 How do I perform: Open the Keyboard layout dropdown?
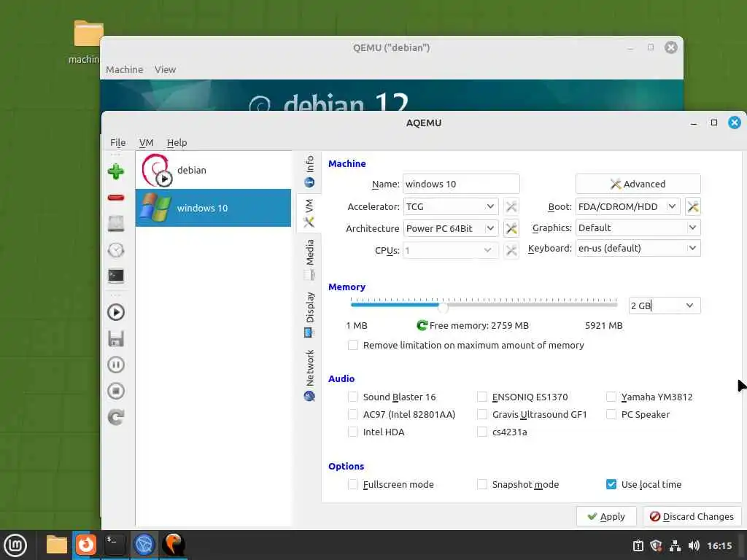pyautogui.click(x=638, y=248)
